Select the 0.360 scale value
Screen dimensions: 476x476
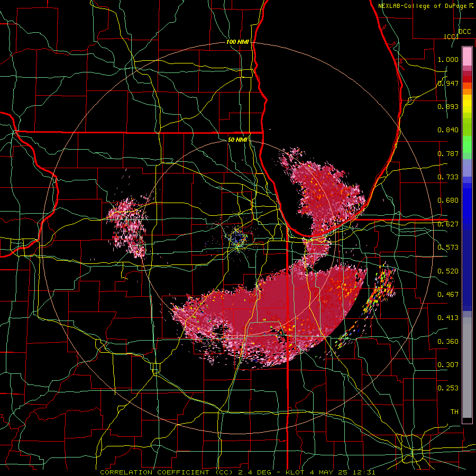pyautogui.click(x=448, y=341)
